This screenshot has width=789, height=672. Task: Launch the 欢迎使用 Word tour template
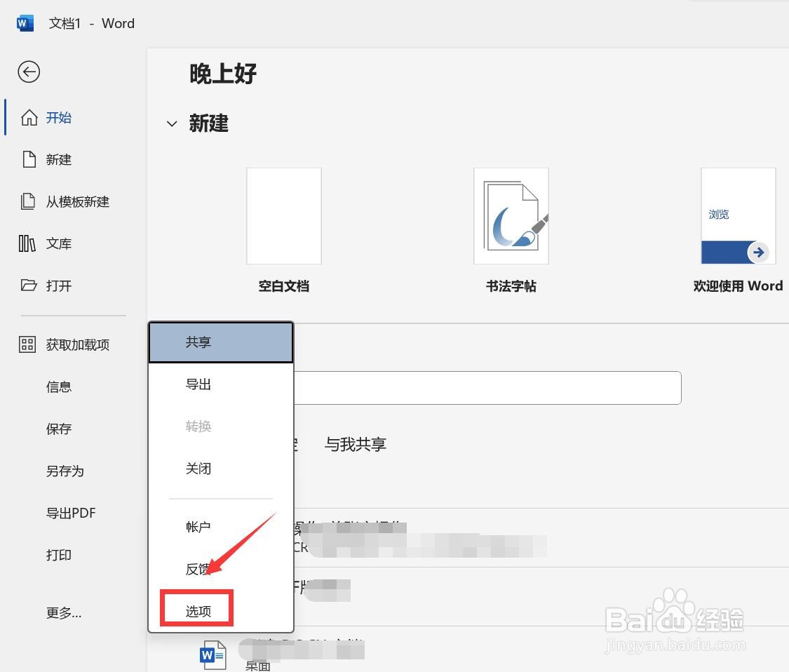coord(738,215)
